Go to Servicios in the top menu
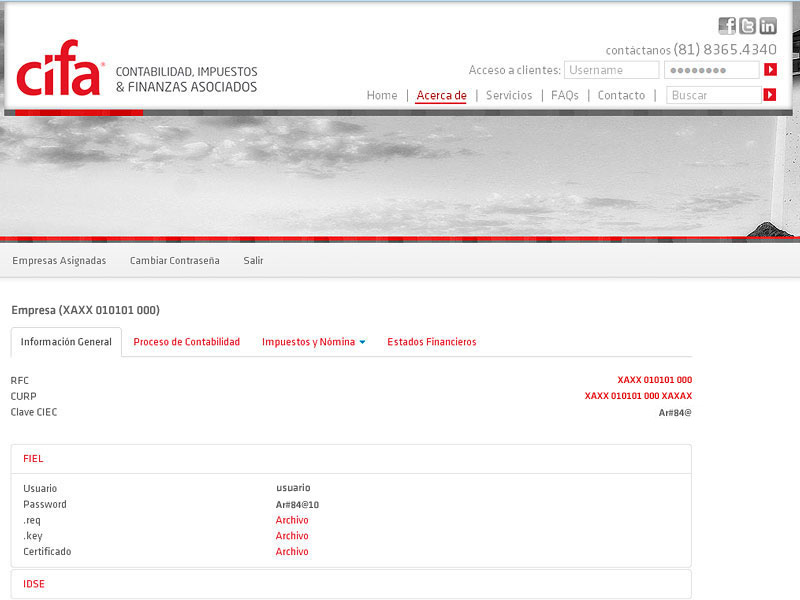 [x=508, y=96]
